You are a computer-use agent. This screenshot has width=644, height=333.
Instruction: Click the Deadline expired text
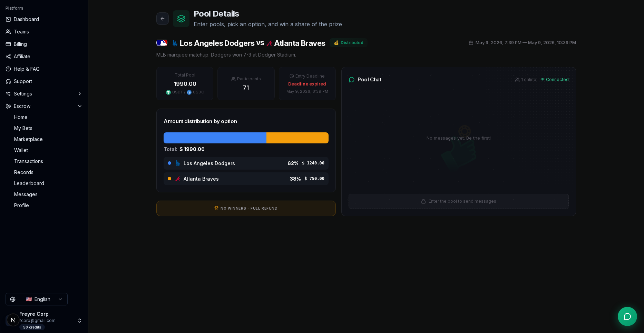tap(307, 84)
